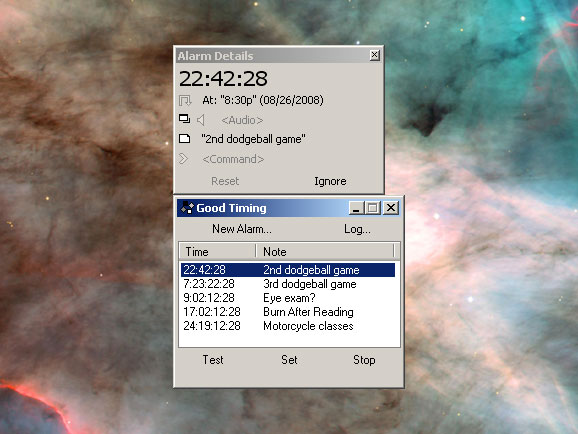This screenshot has height=434, width=578.
Task: Click the command chevron icon
Action: click(183, 159)
